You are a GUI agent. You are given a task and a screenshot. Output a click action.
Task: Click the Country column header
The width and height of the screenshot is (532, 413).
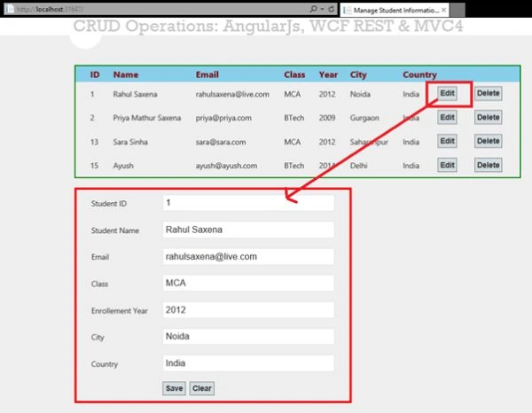pos(419,75)
